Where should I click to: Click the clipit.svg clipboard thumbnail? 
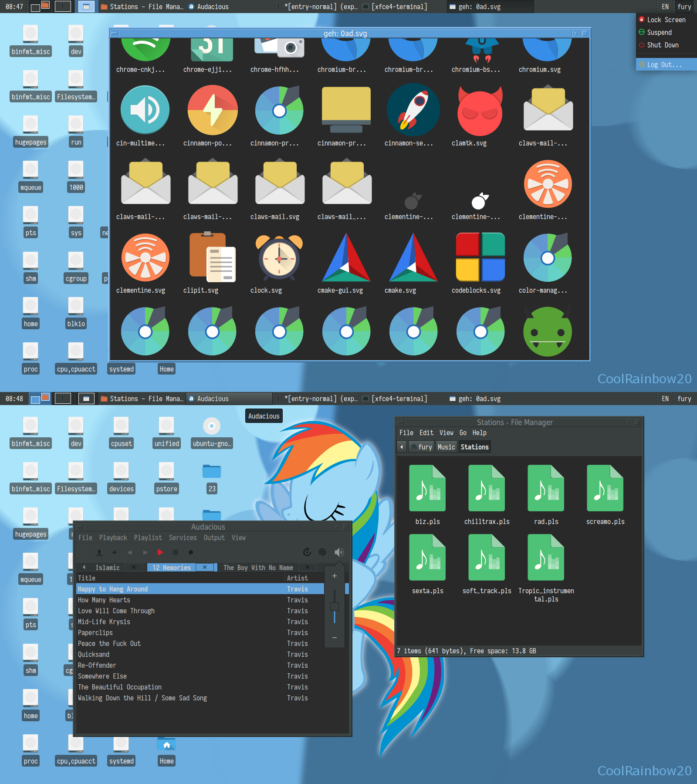[x=213, y=257]
